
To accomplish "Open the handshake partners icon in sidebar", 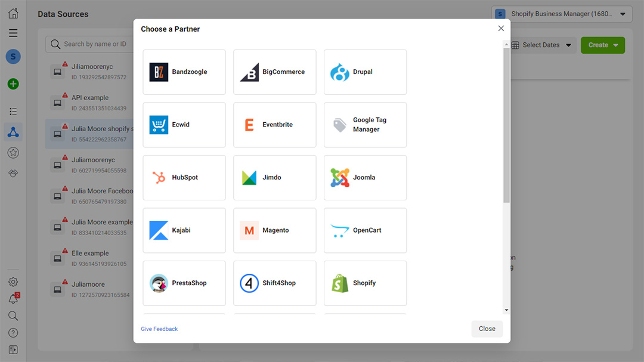I will (x=13, y=174).
